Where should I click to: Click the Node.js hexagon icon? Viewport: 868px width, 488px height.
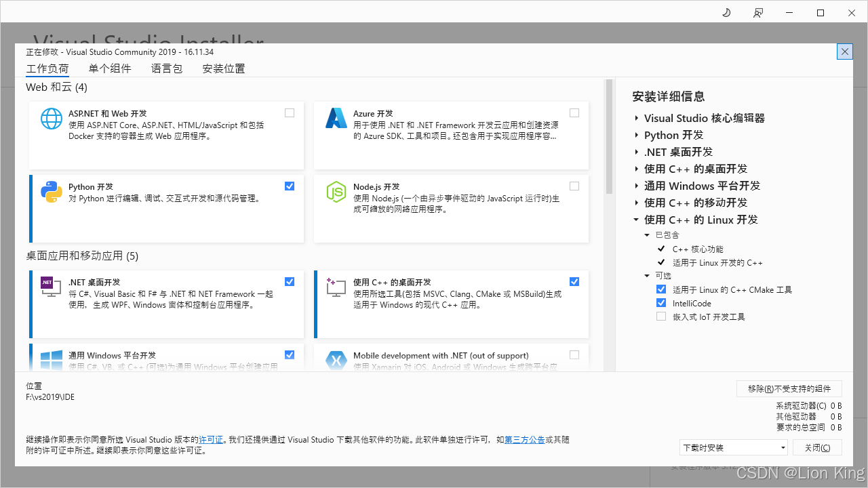coord(336,192)
